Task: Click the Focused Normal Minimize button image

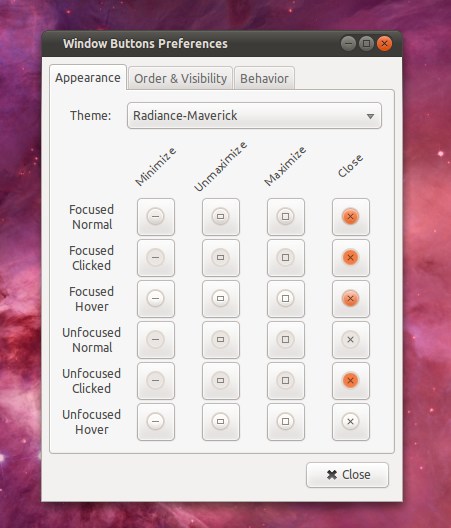Action: (156, 217)
